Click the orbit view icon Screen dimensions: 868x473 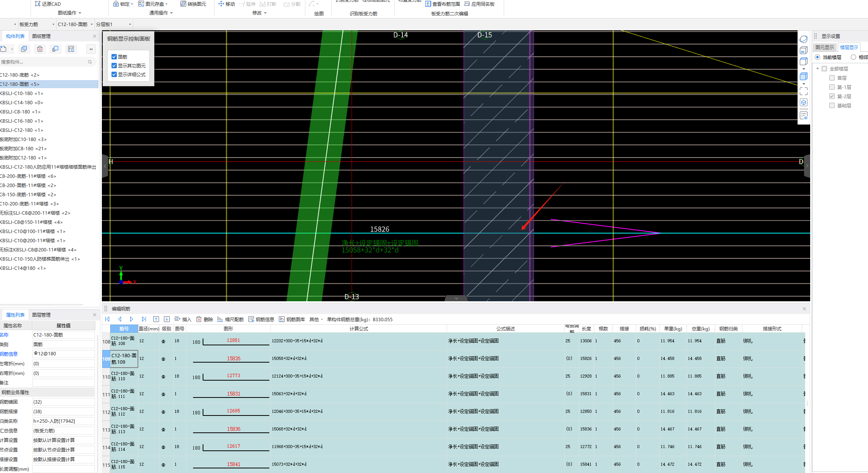click(x=804, y=39)
